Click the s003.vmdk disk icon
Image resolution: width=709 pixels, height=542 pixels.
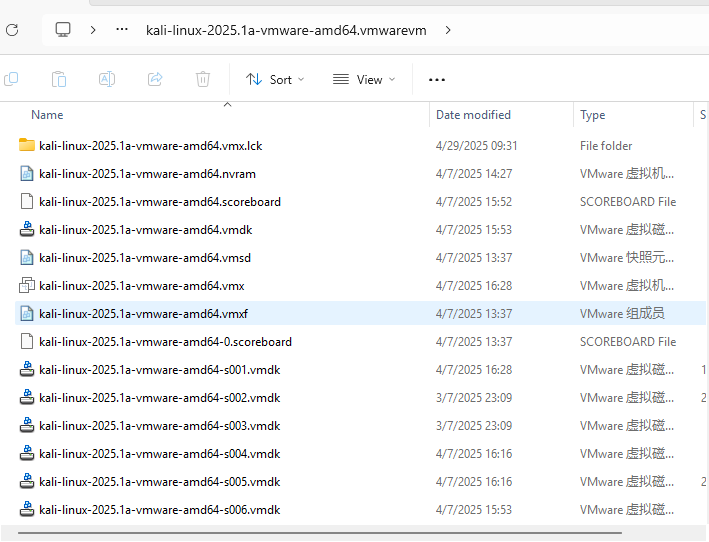pos(27,425)
